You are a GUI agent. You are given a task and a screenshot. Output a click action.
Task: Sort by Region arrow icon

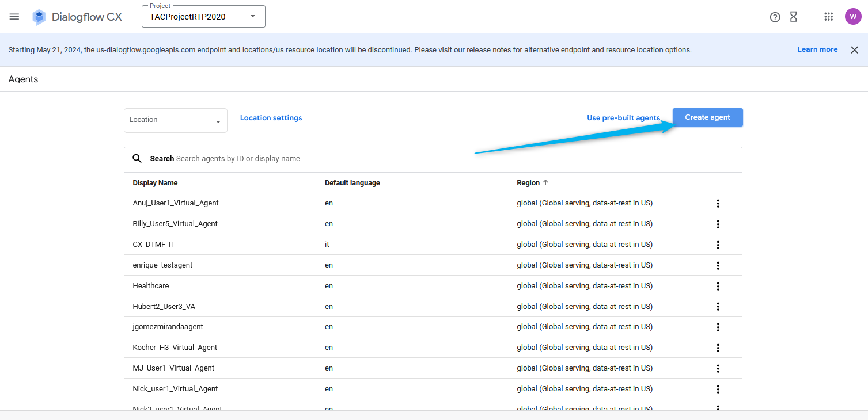545,182
